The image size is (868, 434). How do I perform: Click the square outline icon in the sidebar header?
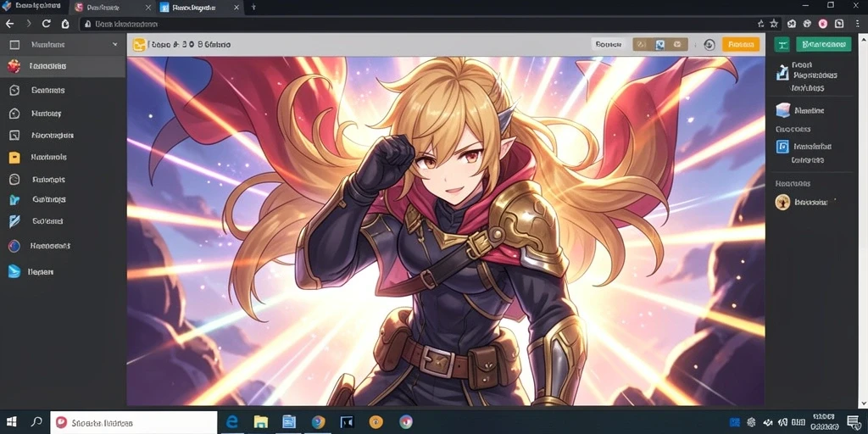click(15, 45)
